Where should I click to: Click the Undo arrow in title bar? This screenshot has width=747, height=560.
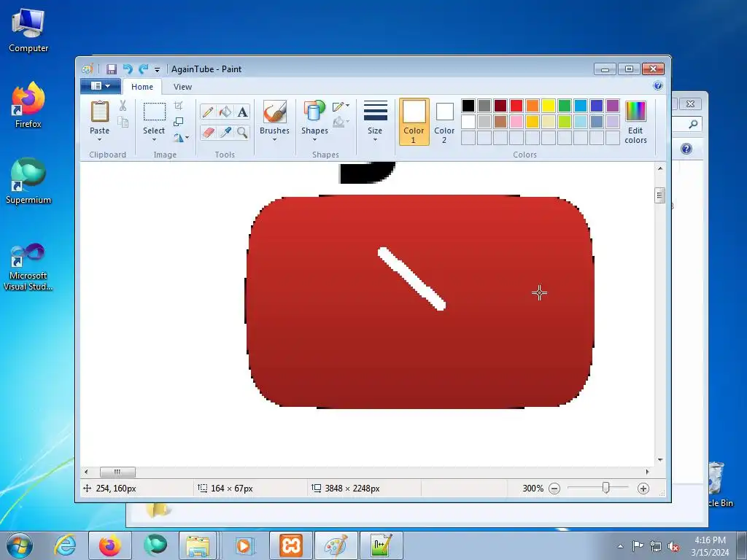pyautogui.click(x=128, y=69)
